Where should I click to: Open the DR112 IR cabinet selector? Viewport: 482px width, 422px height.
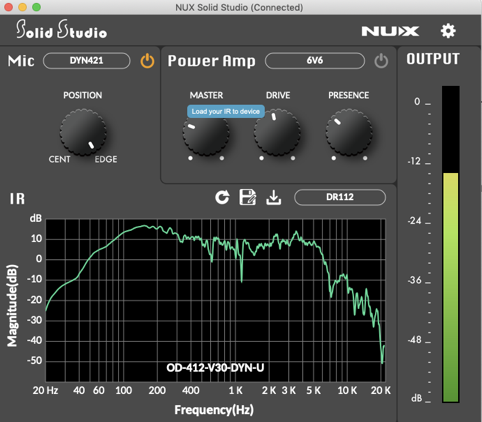[x=340, y=197]
